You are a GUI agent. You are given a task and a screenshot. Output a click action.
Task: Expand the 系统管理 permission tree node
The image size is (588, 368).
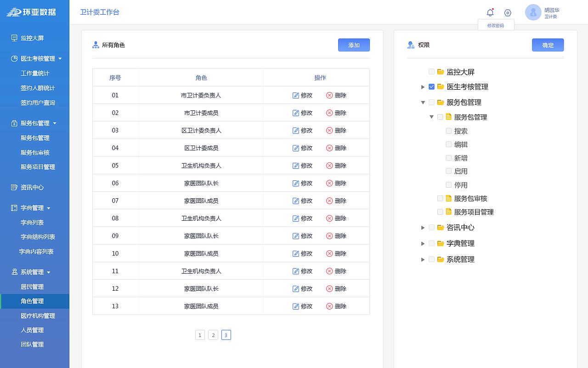point(423,259)
